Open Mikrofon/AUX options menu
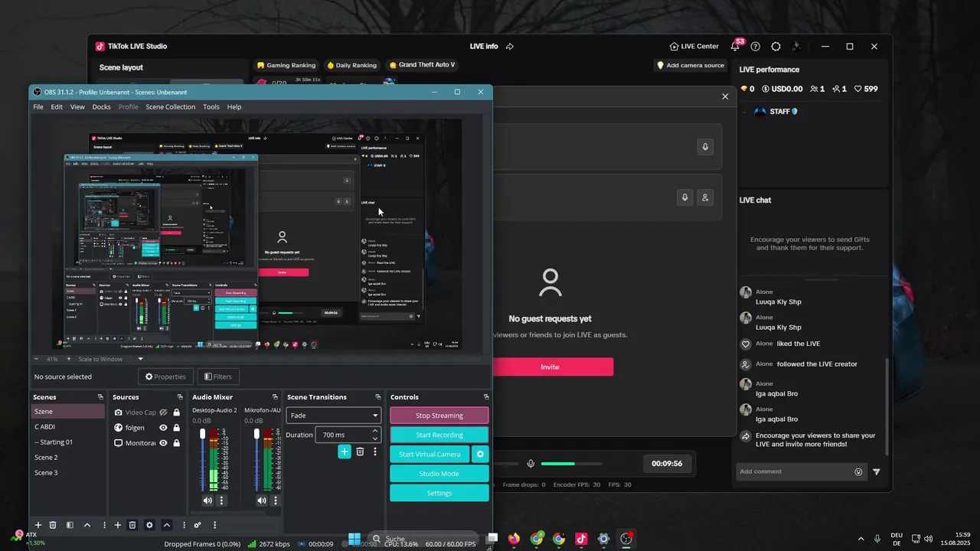The height and width of the screenshot is (551, 980). tap(276, 500)
